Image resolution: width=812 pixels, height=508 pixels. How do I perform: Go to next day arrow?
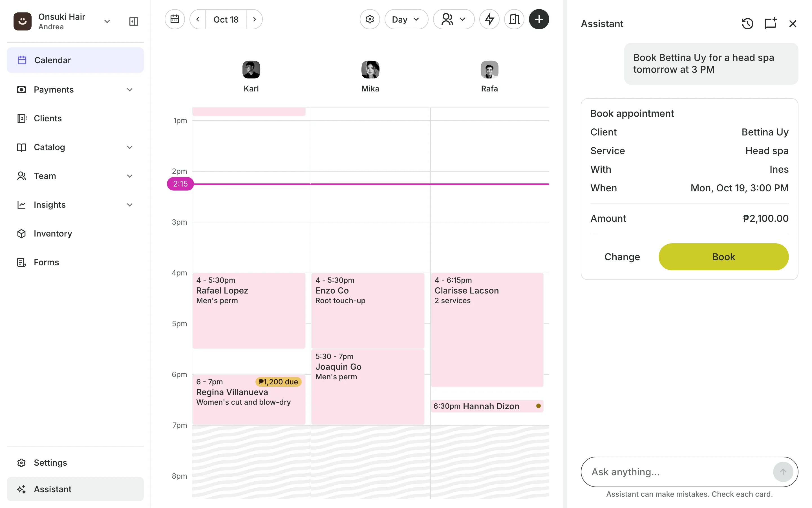(x=254, y=19)
